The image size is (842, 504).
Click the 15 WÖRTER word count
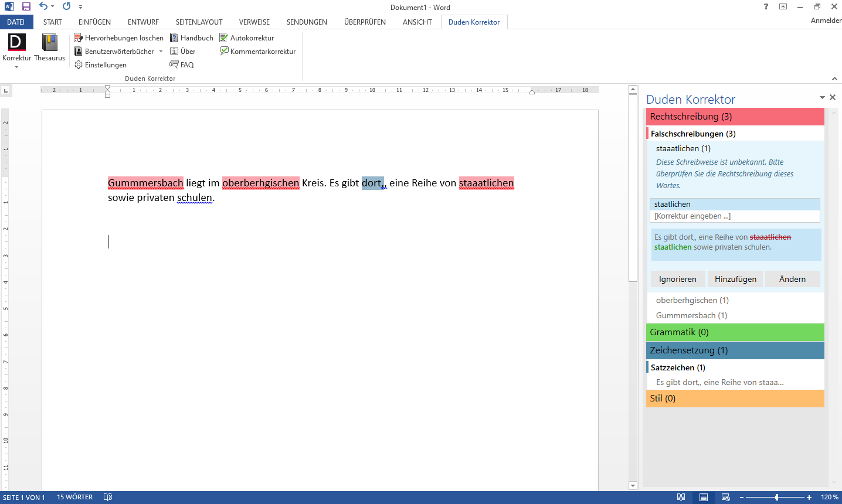coord(75,498)
